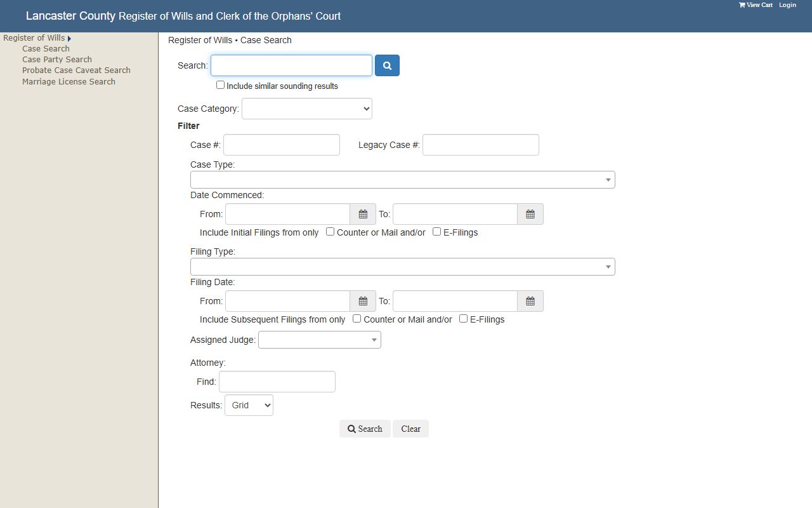Click the blue magnifier search button
Screen dimensions: 812x508
[387, 65]
